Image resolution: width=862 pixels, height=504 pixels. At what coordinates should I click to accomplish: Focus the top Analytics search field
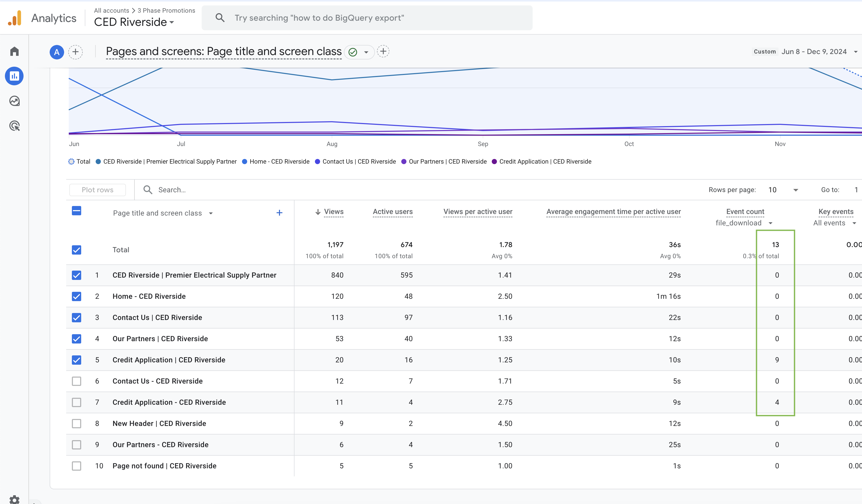coord(367,18)
